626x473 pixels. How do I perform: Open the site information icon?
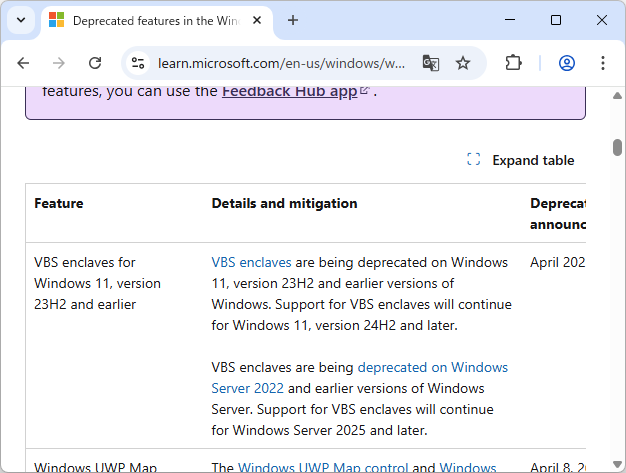click(139, 63)
